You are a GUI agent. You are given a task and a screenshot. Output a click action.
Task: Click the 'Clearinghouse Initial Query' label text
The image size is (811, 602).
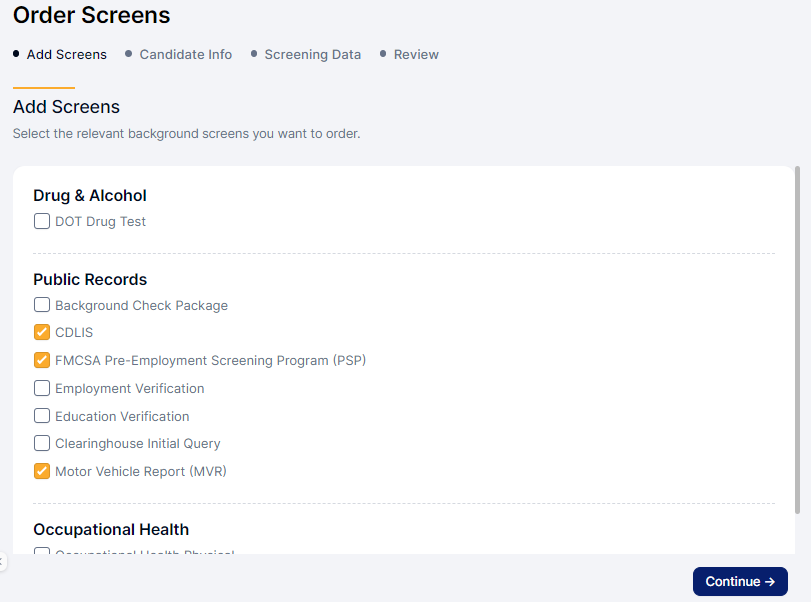[x=138, y=443]
